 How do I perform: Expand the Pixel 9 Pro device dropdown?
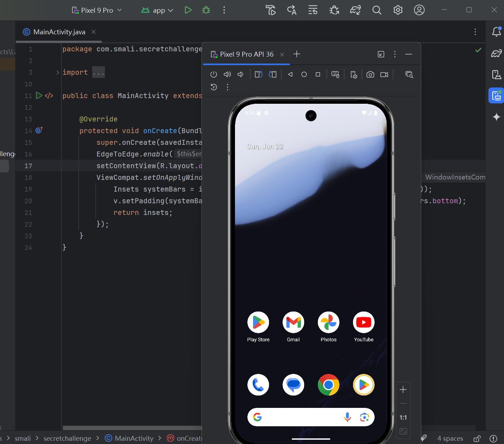point(97,10)
